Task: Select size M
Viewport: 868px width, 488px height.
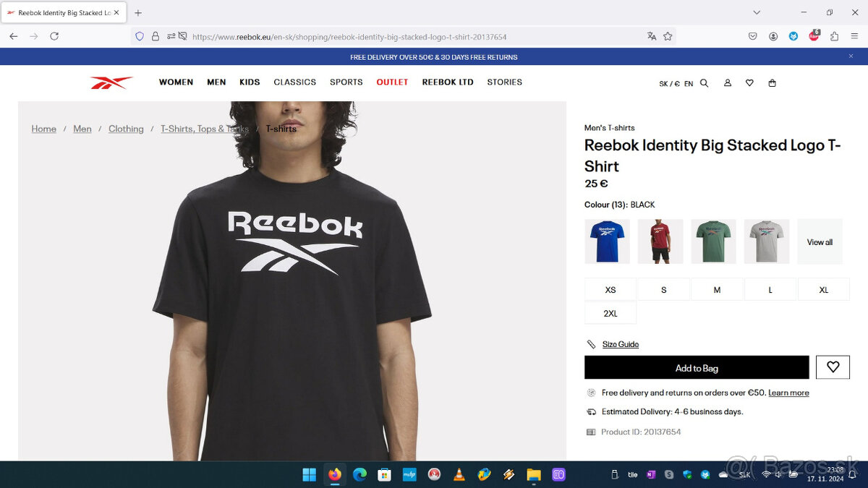Action: 717,289
